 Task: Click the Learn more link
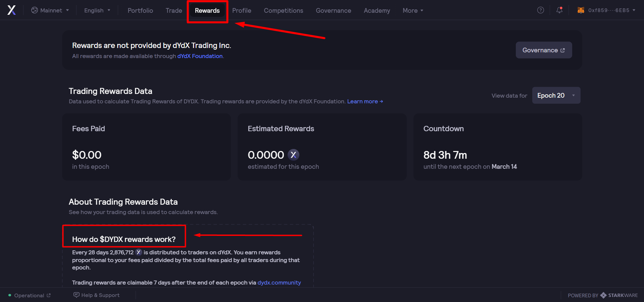point(365,101)
